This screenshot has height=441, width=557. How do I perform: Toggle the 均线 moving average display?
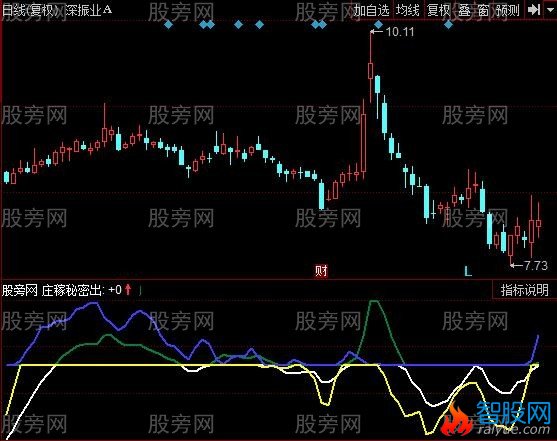(408, 10)
